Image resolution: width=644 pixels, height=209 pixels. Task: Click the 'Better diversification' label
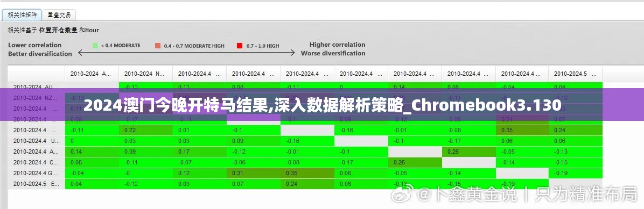click(x=40, y=54)
